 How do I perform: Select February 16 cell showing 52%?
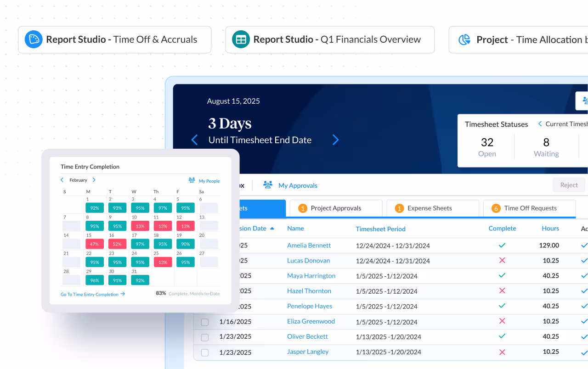click(117, 244)
